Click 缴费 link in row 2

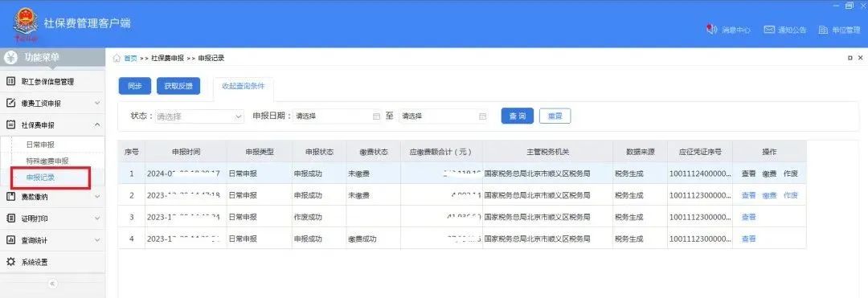769,195
